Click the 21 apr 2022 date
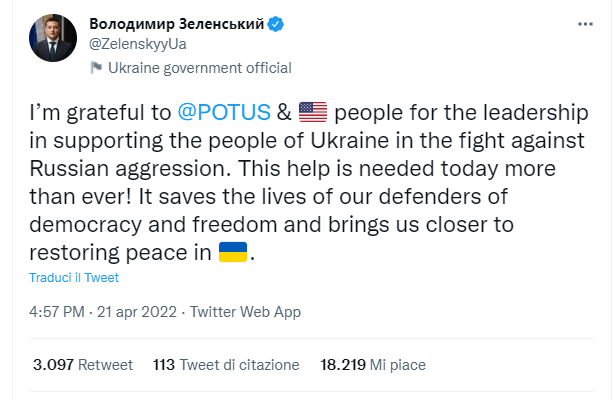This screenshot has width=614, height=400. tap(137, 312)
